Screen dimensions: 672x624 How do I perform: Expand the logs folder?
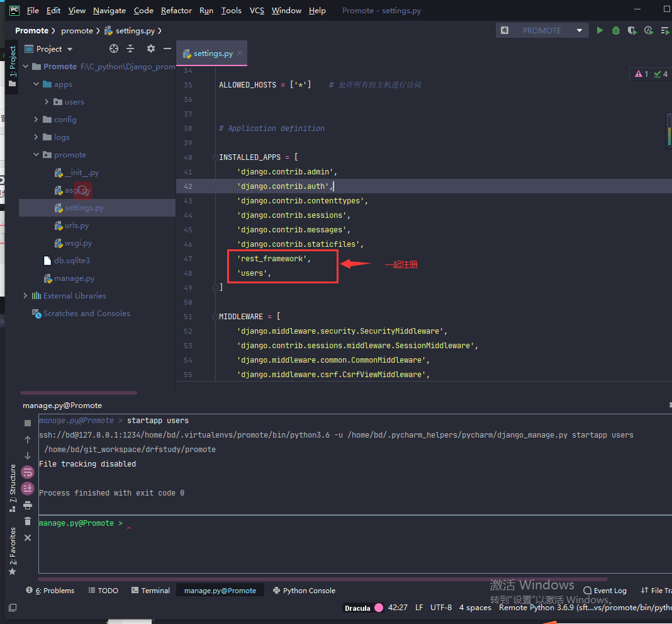click(x=36, y=137)
